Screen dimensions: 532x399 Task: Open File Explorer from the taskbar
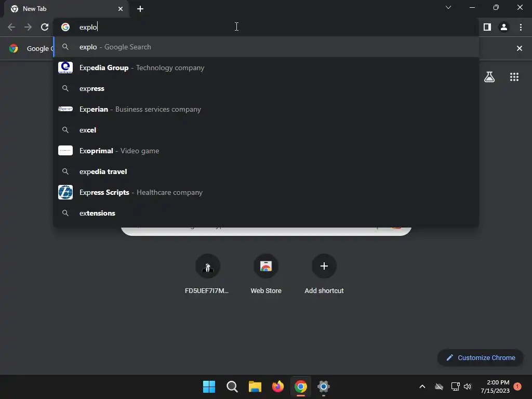point(255,387)
